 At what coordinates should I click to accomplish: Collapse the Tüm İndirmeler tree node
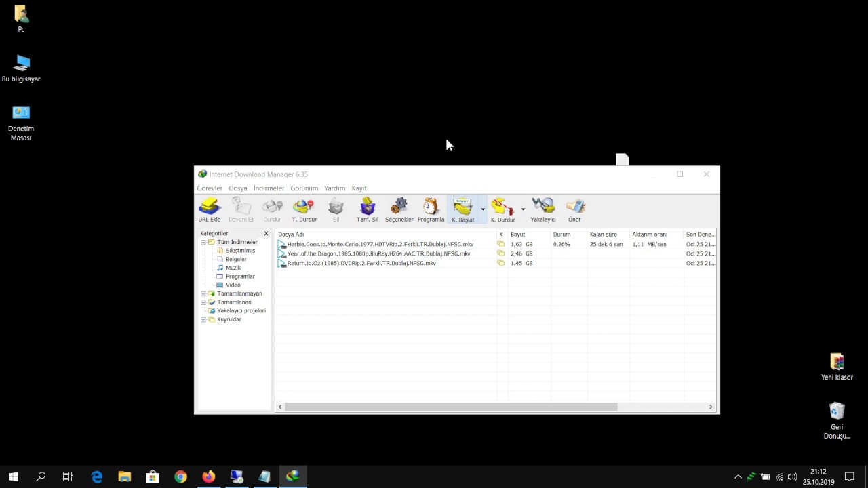(x=203, y=242)
